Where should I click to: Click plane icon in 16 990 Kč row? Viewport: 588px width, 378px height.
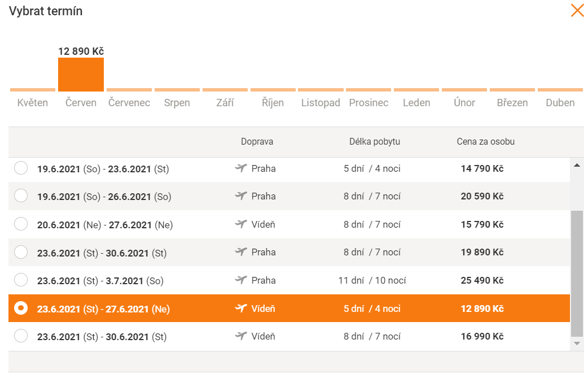(x=241, y=336)
